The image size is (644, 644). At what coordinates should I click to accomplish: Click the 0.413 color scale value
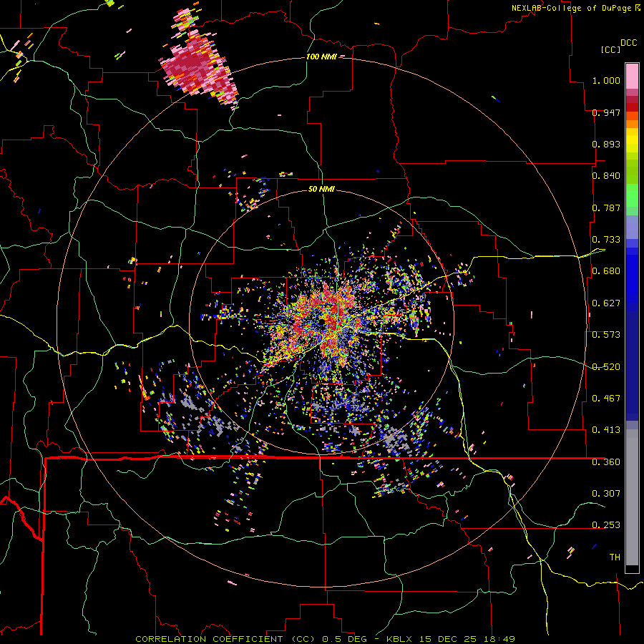click(606, 429)
